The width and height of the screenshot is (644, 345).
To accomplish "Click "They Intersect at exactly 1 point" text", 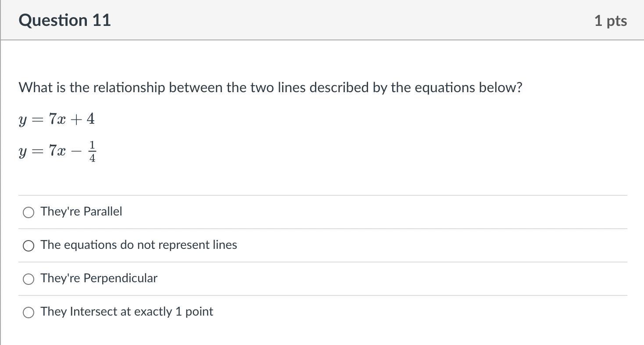I will coord(127,312).
